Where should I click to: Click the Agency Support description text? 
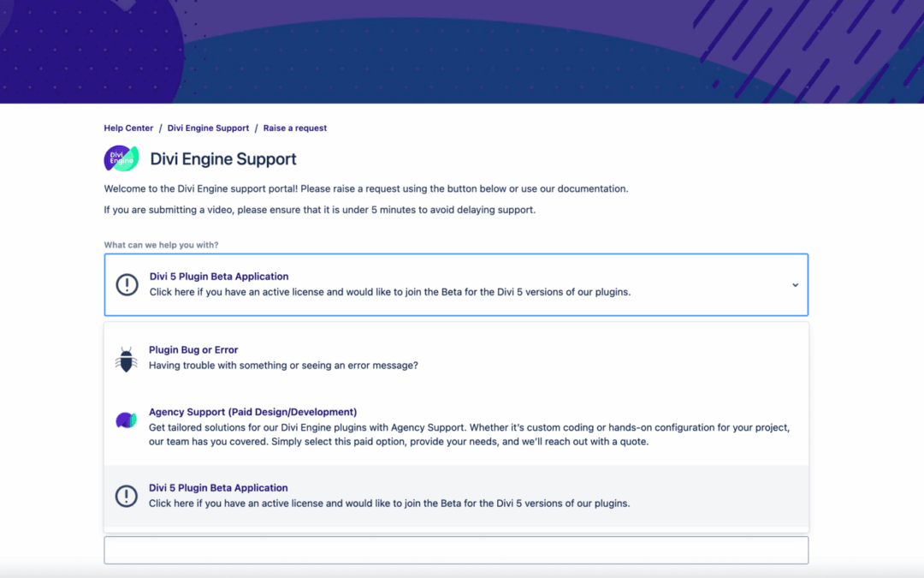pyautogui.click(x=469, y=435)
